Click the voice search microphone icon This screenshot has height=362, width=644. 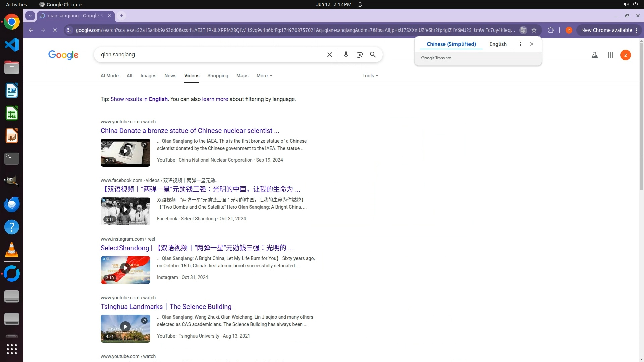pos(346,55)
